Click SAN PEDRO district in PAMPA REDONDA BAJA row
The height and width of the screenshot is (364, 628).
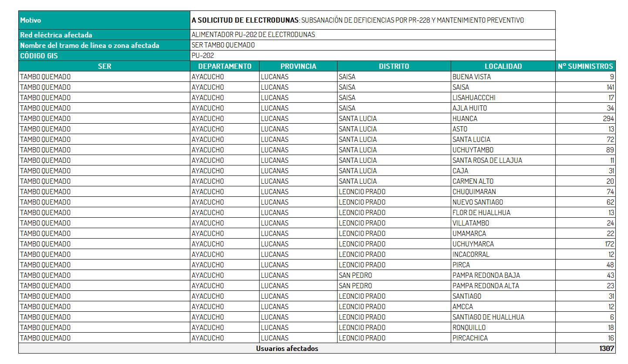pos(394,275)
